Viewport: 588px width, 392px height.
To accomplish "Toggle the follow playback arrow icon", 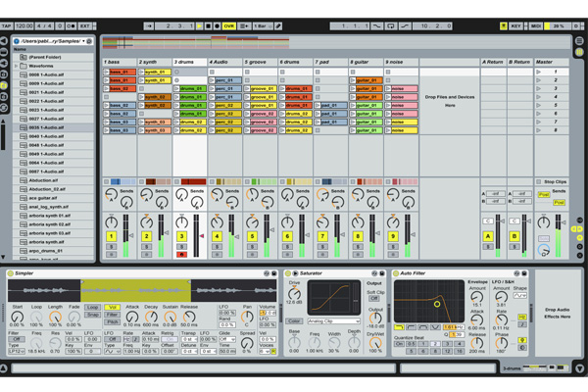I will (149, 25).
